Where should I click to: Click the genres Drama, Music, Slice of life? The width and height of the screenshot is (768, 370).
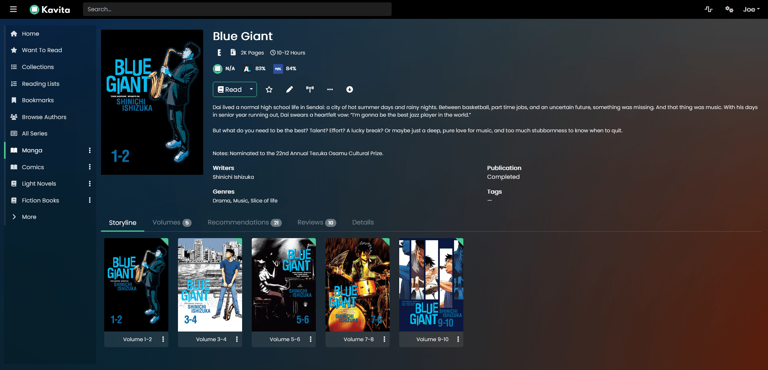coord(245,200)
